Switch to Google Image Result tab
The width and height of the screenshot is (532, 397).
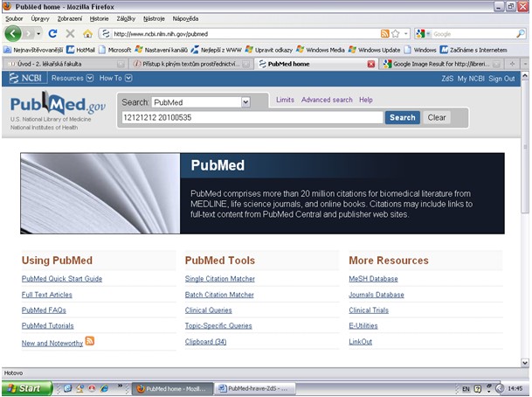point(441,64)
